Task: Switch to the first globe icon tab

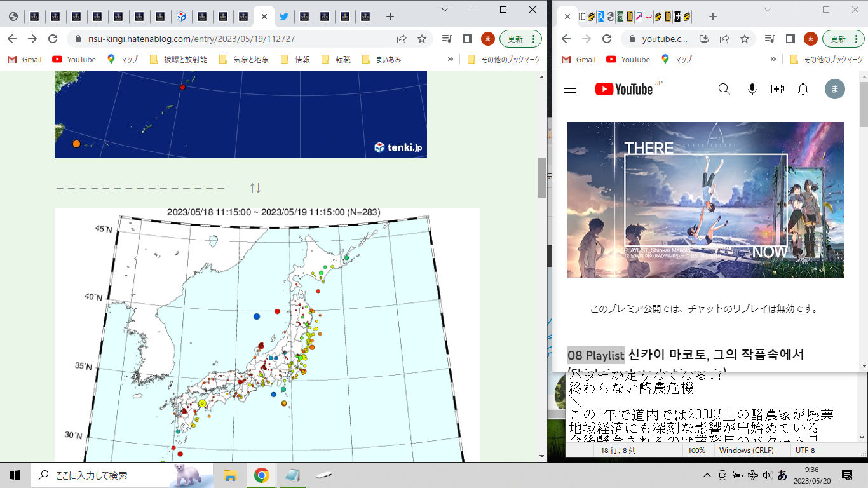Action: click(x=13, y=17)
